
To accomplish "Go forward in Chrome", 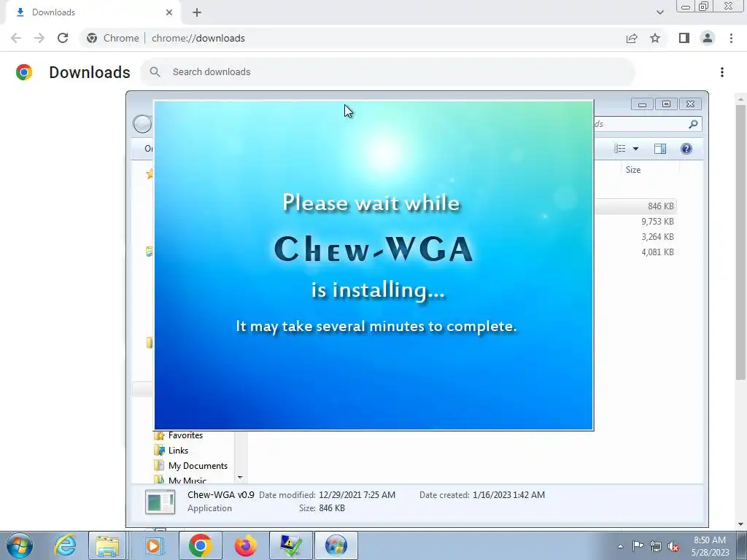I will click(39, 38).
